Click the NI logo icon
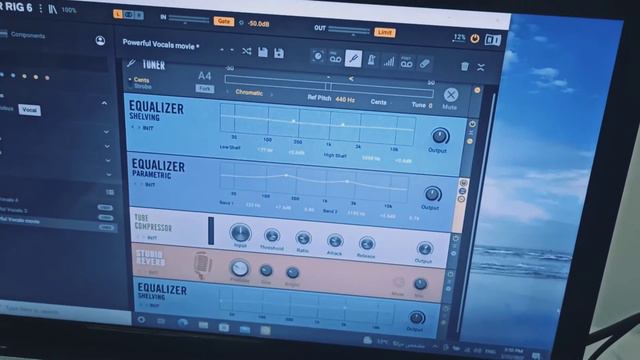The height and width of the screenshot is (360, 640). click(492, 40)
